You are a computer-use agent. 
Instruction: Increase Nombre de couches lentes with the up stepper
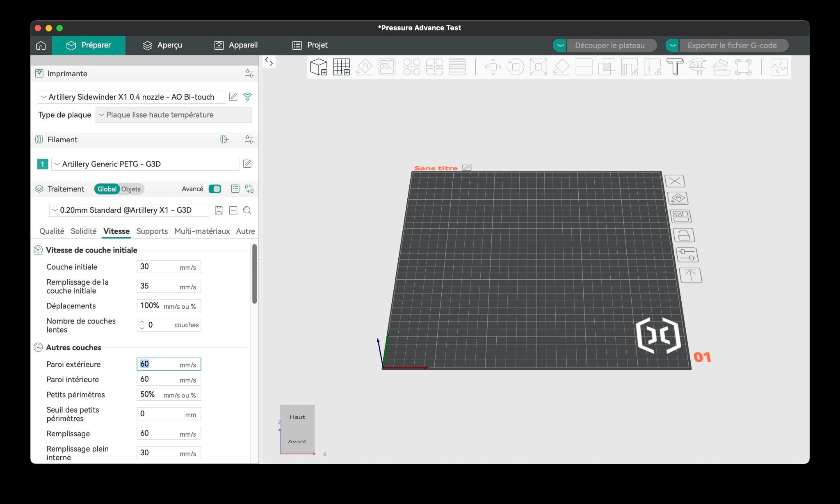pyautogui.click(x=142, y=322)
